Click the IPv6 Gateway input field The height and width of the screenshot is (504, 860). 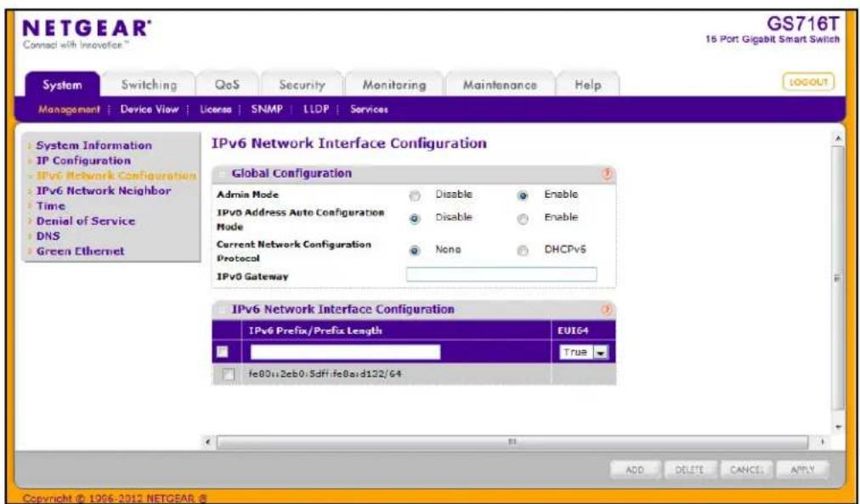coord(501,275)
